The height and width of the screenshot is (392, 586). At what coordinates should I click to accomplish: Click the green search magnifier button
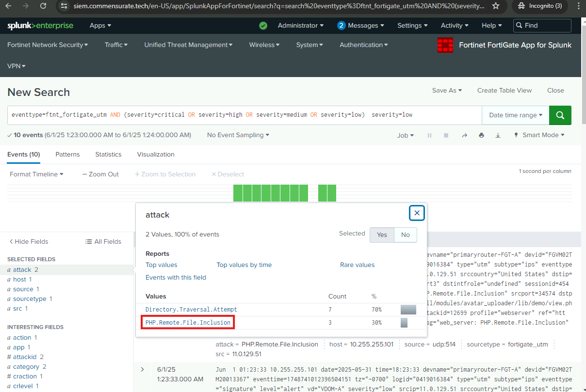click(x=560, y=115)
